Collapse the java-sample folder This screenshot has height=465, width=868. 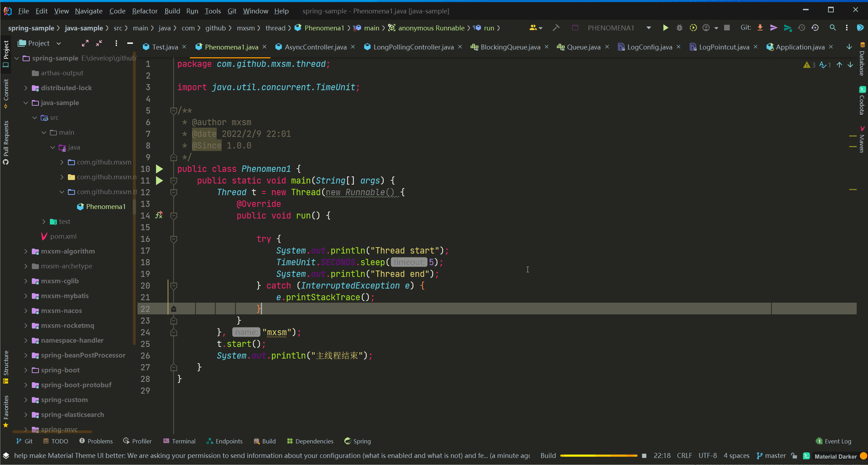pyautogui.click(x=26, y=103)
